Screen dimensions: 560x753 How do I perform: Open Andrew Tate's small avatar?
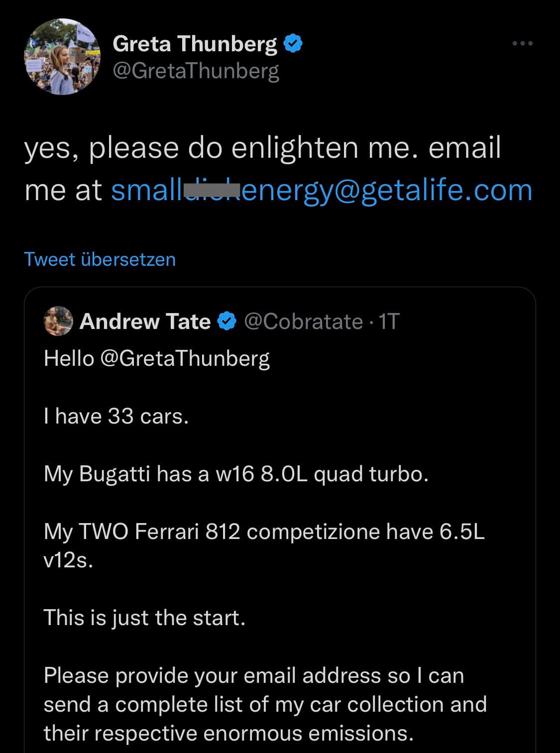[x=58, y=321]
